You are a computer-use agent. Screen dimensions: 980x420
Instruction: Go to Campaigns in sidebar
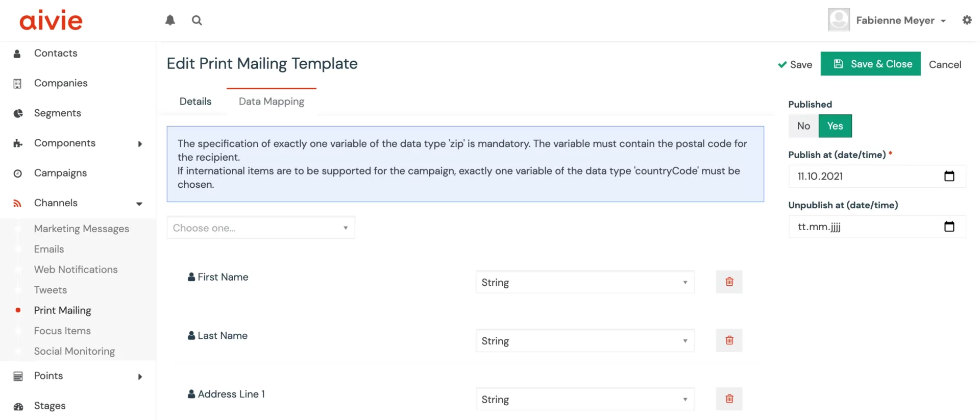[x=60, y=173]
